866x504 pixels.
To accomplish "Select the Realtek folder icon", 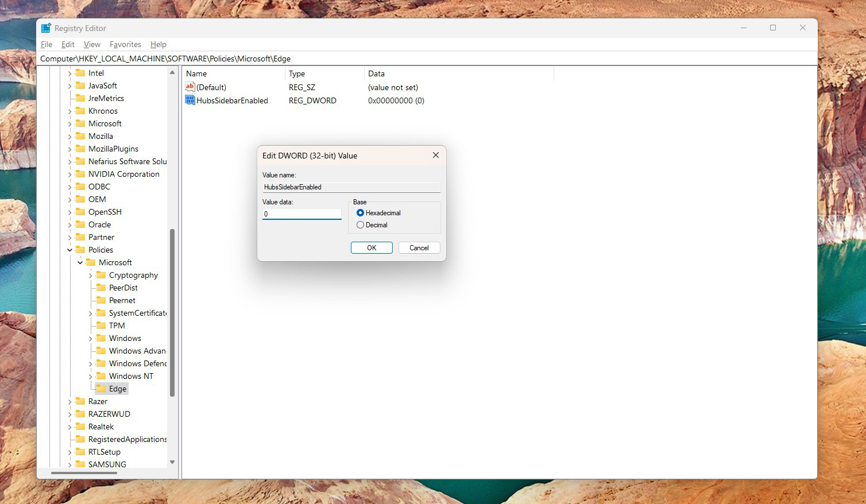I will [80, 427].
